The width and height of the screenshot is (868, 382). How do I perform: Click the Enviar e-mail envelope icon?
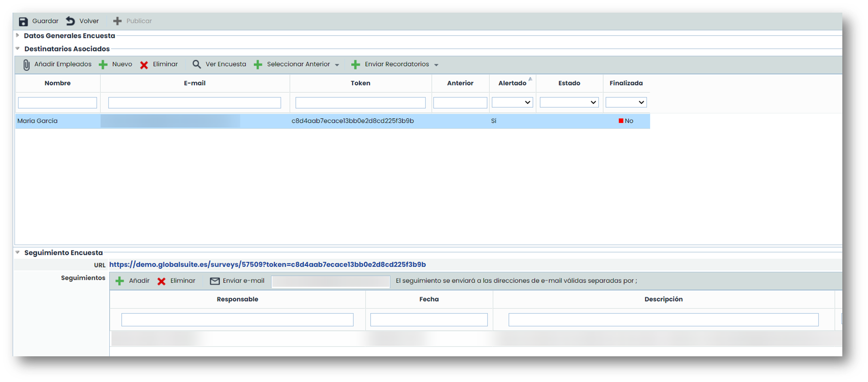click(x=215, y=281)
